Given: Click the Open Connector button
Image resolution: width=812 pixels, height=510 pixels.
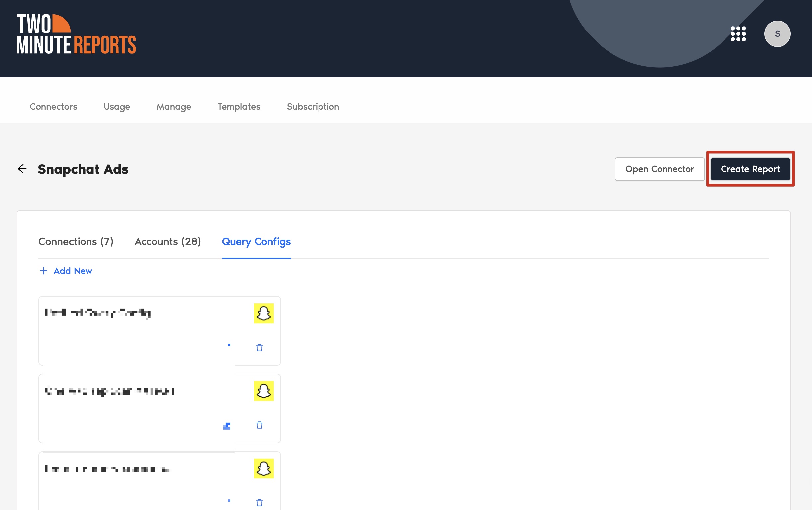Looking at the screenshot, I should click(x=659, y=169).
